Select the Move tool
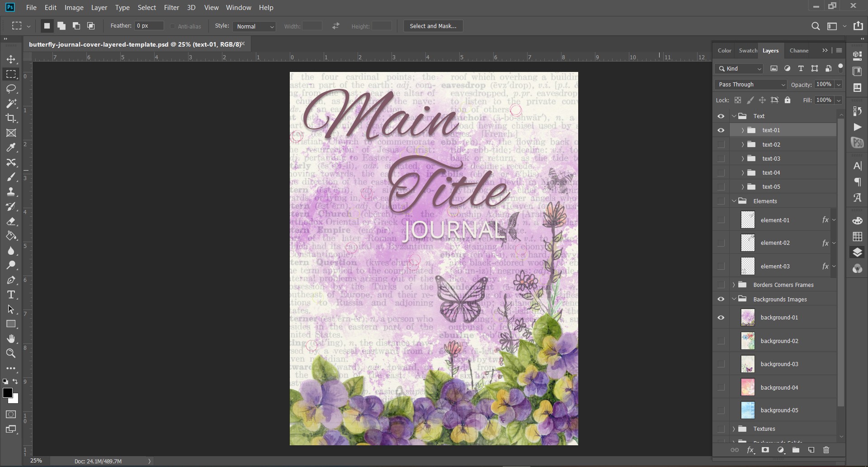 tap(11, 59)
